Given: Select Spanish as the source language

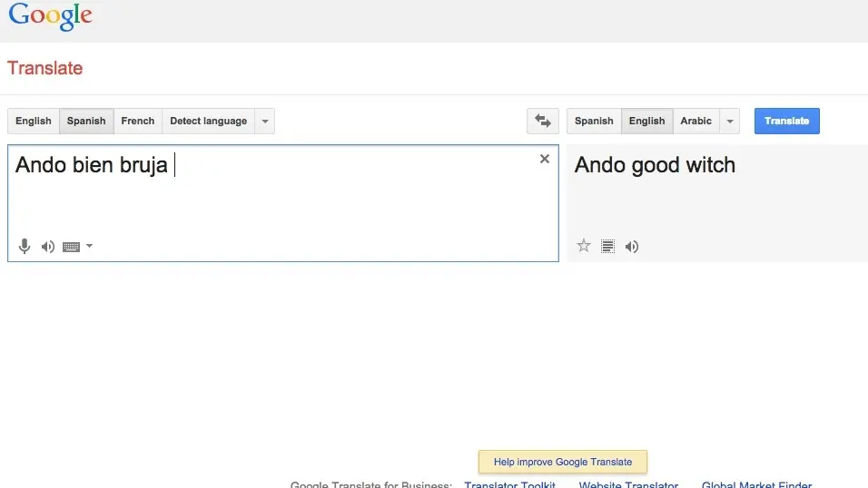Looking at the screenshot, I should point(86,121).
